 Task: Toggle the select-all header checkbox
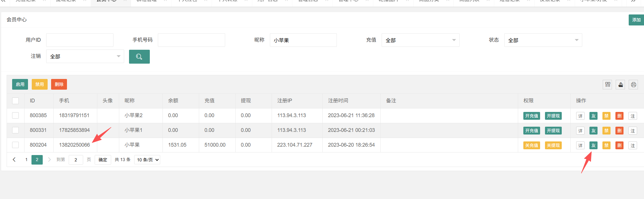(x=16, y=101)
